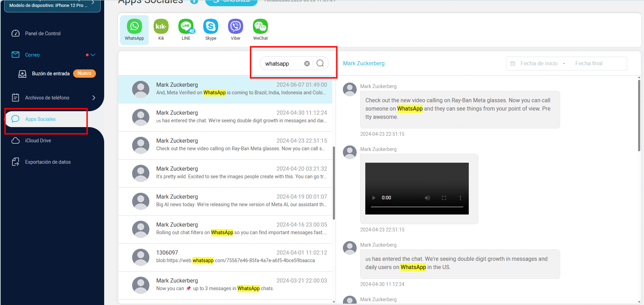This screenshot has height=305, width=644.
Task: Open Correo in the sidebar
Action: 32,55
